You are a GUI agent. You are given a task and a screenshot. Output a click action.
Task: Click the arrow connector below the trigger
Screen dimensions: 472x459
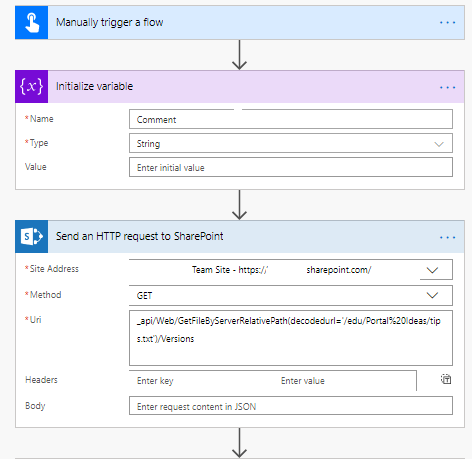pyautogui.click(x=239, y=55)
